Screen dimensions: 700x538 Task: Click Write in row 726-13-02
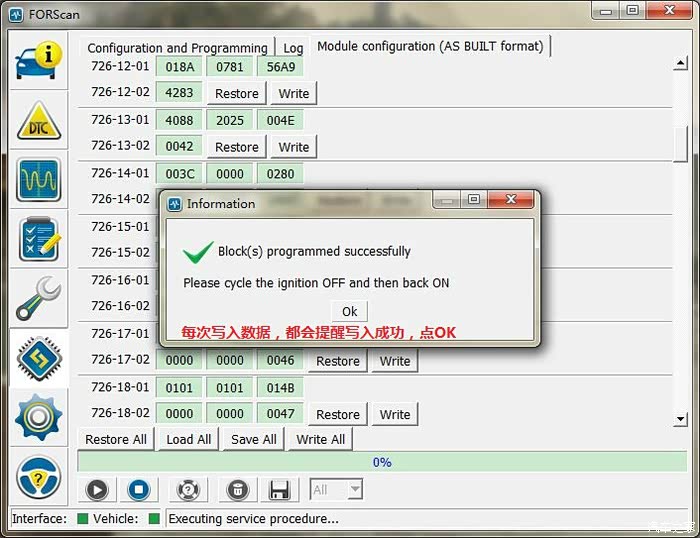click(294, 147)
